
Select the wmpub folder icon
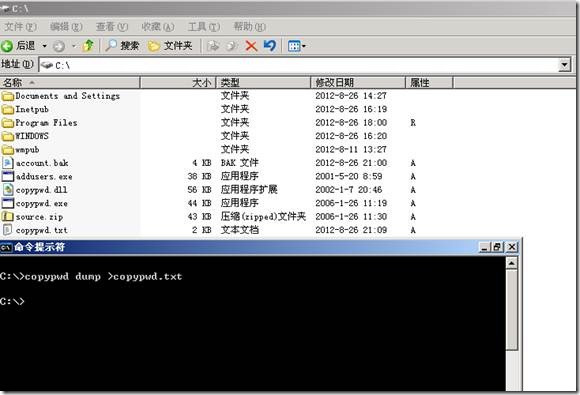click(x=7, y=150)
